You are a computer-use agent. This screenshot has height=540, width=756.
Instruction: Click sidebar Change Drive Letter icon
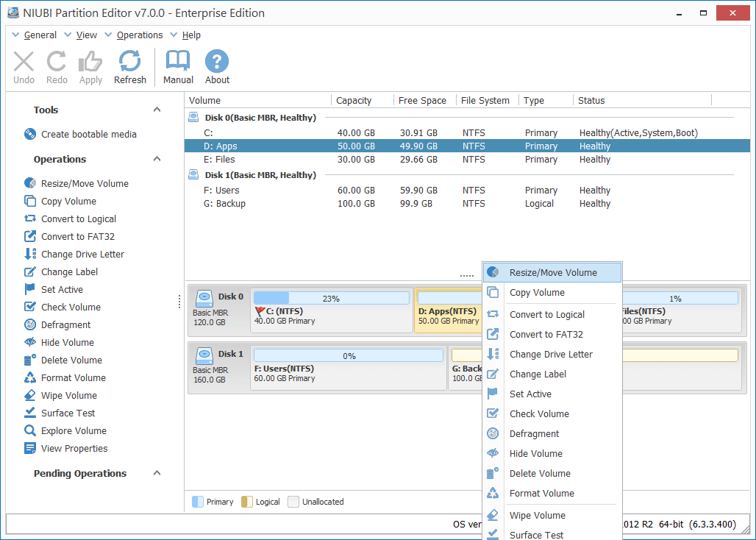point(30,254)
